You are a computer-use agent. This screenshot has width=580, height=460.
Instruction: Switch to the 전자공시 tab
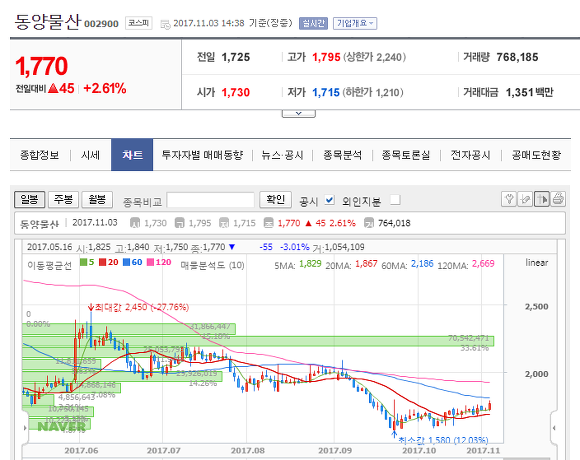pos(470,155)
